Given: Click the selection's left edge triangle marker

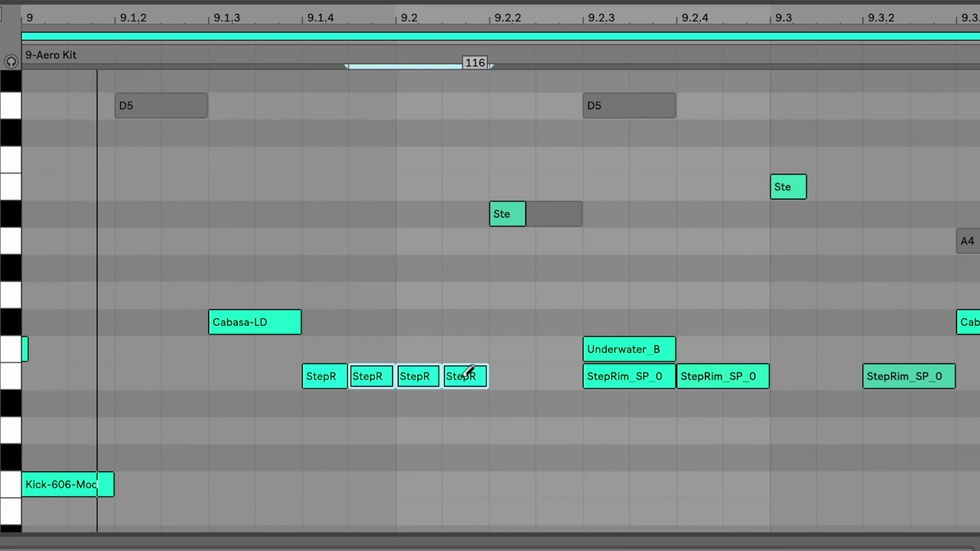Looking at the screenshot, I should pyautogui.click(x=346, y=67).
